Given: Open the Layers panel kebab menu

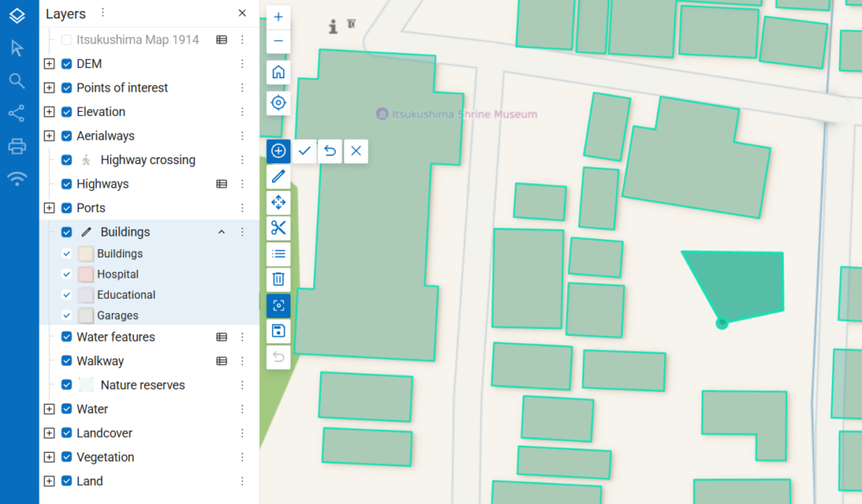Looking at the screenshot, I should click(x=103, y=13).
